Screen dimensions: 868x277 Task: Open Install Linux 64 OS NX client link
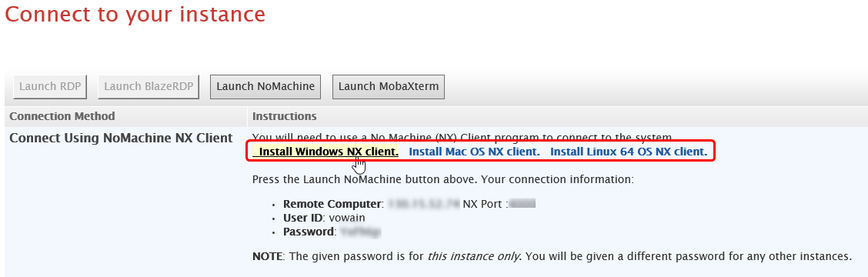(629, 152)
